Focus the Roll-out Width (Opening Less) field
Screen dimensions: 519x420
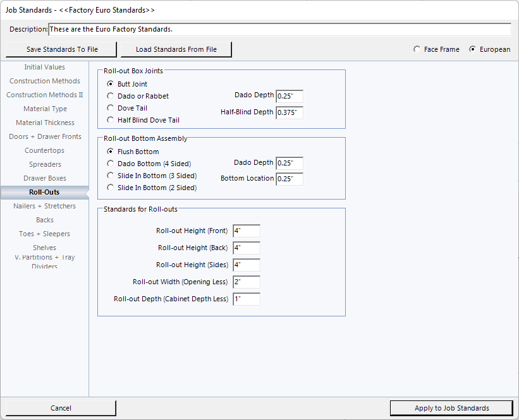coord(246,282)
